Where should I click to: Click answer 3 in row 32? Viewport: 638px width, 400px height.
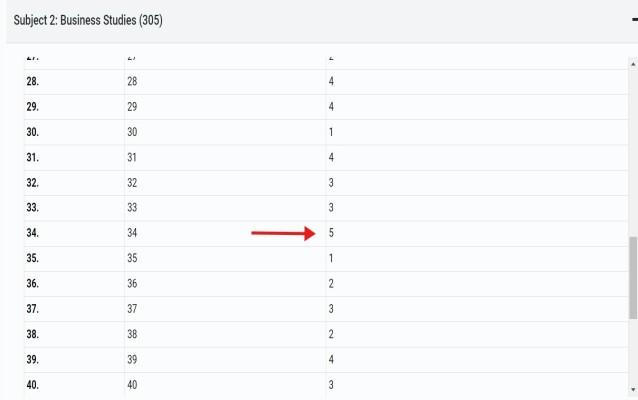(x=331, y=182)
